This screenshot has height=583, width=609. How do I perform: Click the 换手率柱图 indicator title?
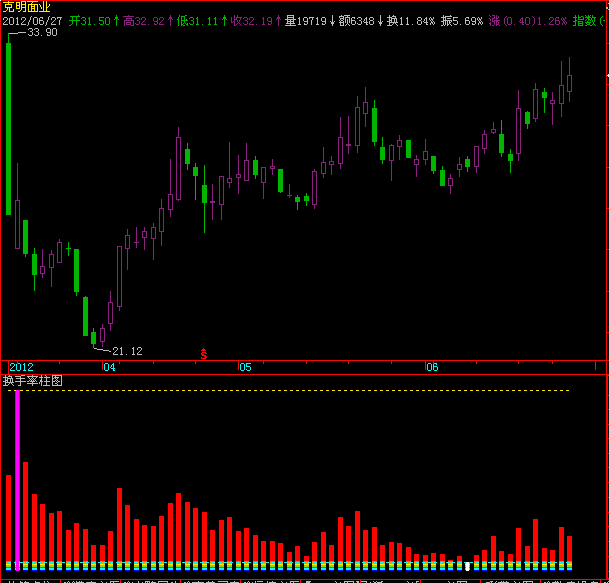tap(32, 381)
